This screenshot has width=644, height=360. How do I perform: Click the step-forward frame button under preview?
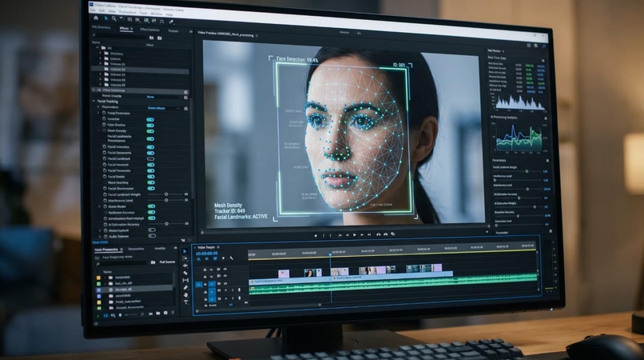coord(362,234)
